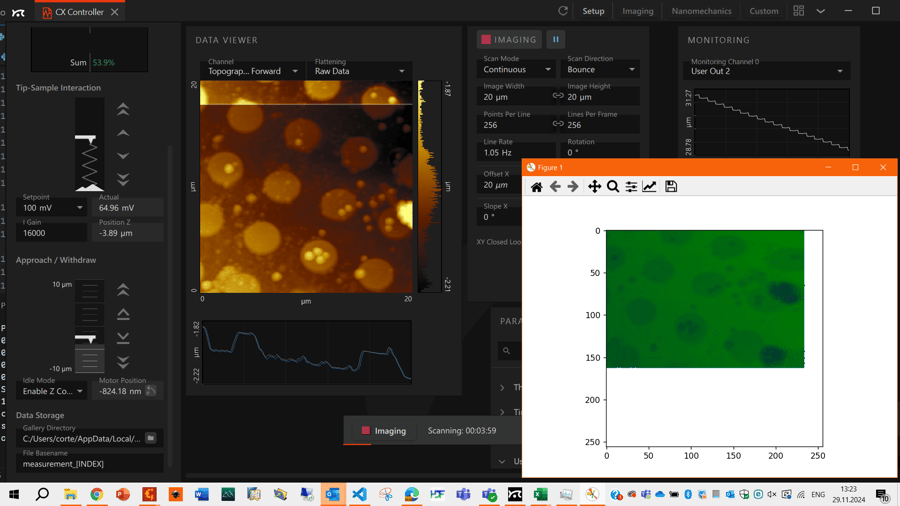Click the Imaging status button at bottom
The image size is (900, 506).
pyautogui.click(x=383, y=430)
